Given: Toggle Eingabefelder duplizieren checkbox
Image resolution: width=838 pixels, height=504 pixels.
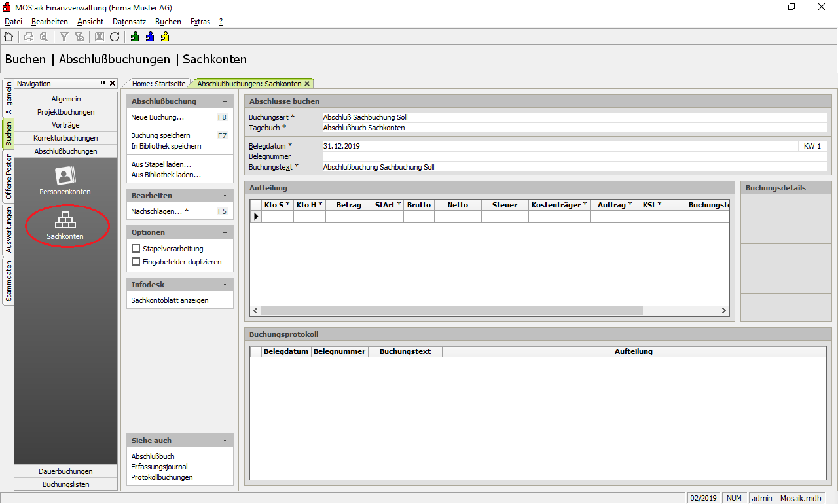Looking at the screenshot, I should 136,262.
